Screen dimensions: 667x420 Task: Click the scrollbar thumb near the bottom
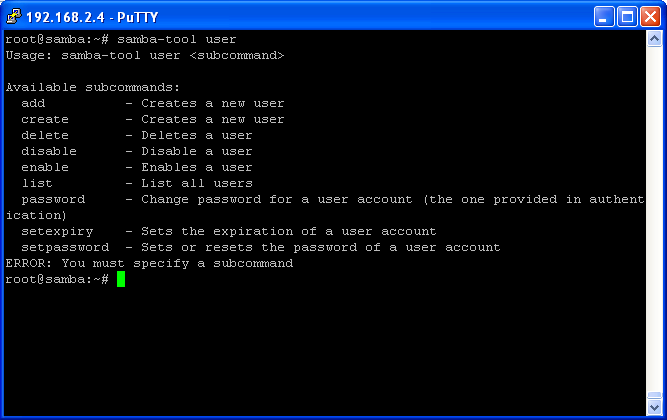[x=654, y=395]
